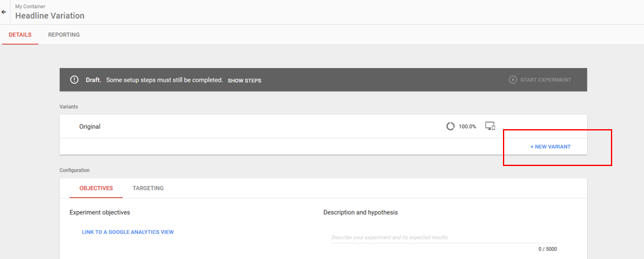Click the Headline Variation experiment title
The height and width of the screenshot is (259, 644).
(x=50, y=16)
